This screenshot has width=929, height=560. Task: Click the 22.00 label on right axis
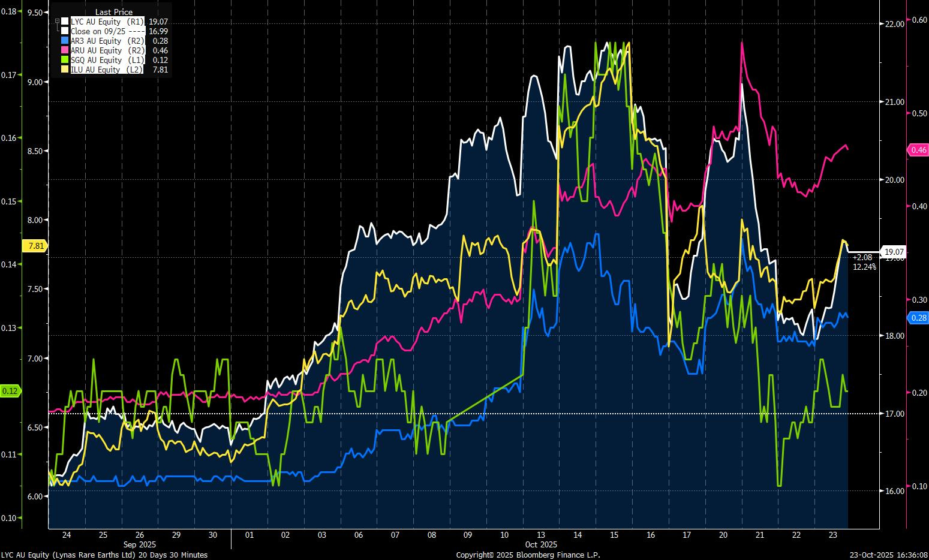click(x=894, y=24)
